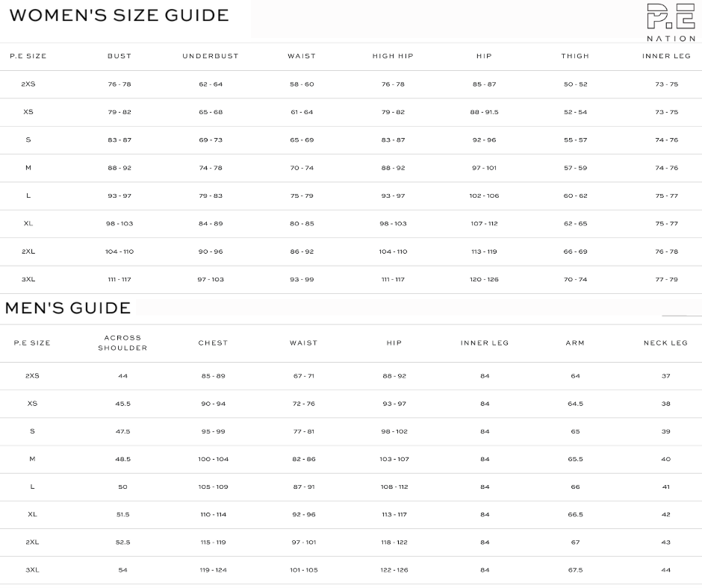Viewport: 702px width, 588px height.
Task: Click the men's 3XL size row label
Action: click(x=32, y=570)
